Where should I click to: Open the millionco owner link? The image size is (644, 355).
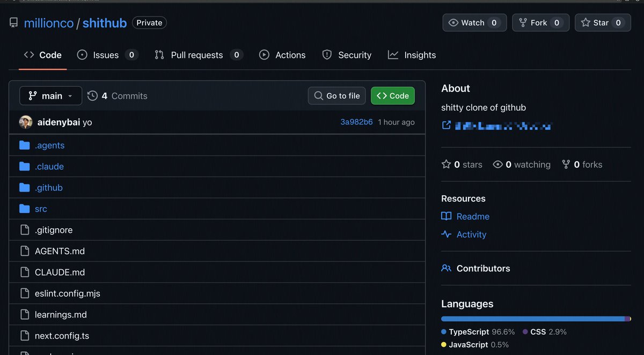[49, 23]
